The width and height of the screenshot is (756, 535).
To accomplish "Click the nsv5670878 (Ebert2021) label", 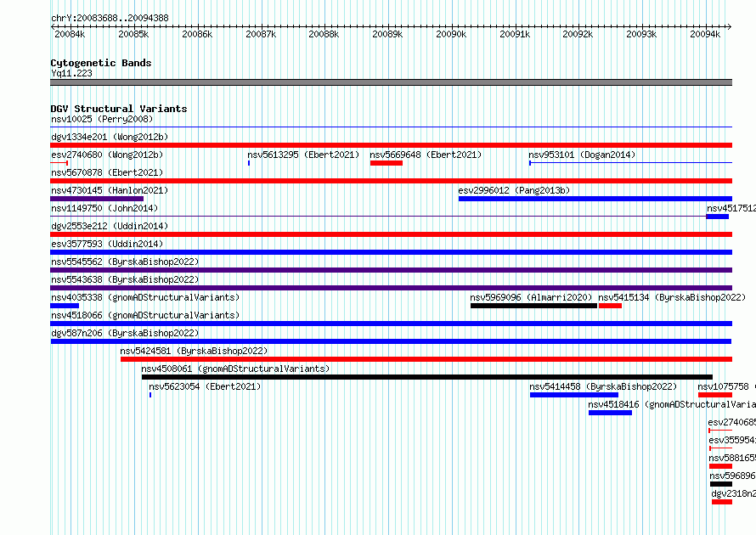I will 107,172.
